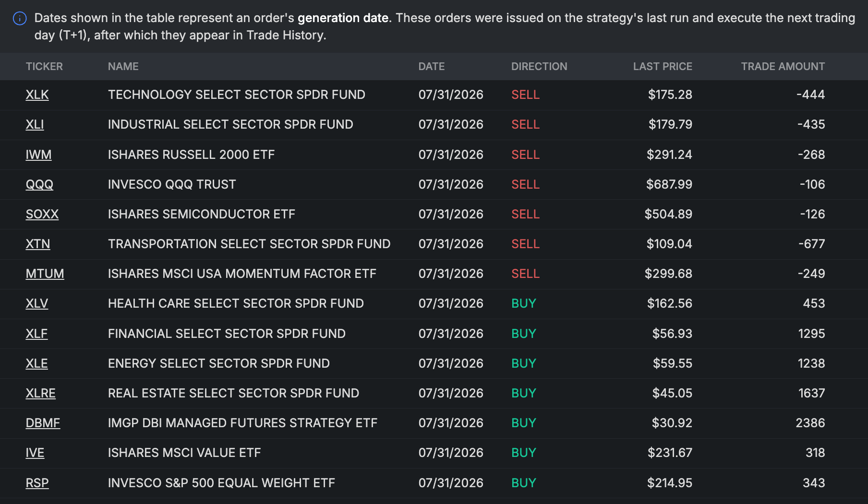Open the XLI ticker link

[x=35, y=124]
